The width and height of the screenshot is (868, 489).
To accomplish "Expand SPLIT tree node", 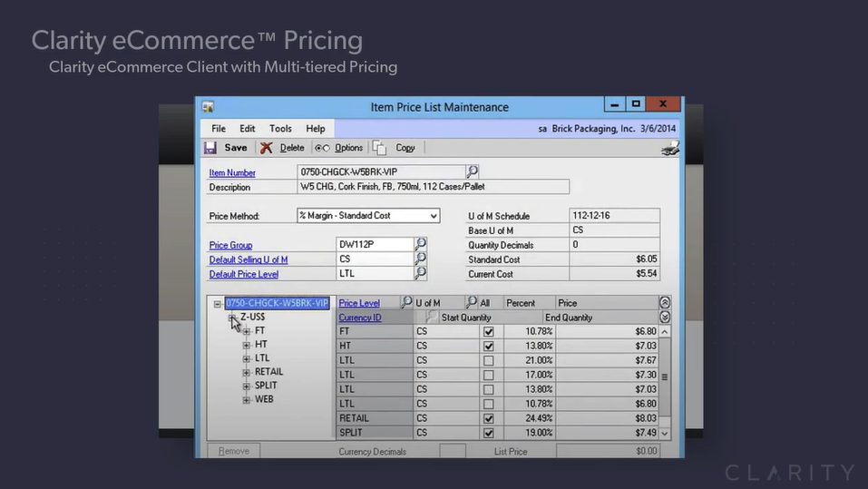I will 247,386.
